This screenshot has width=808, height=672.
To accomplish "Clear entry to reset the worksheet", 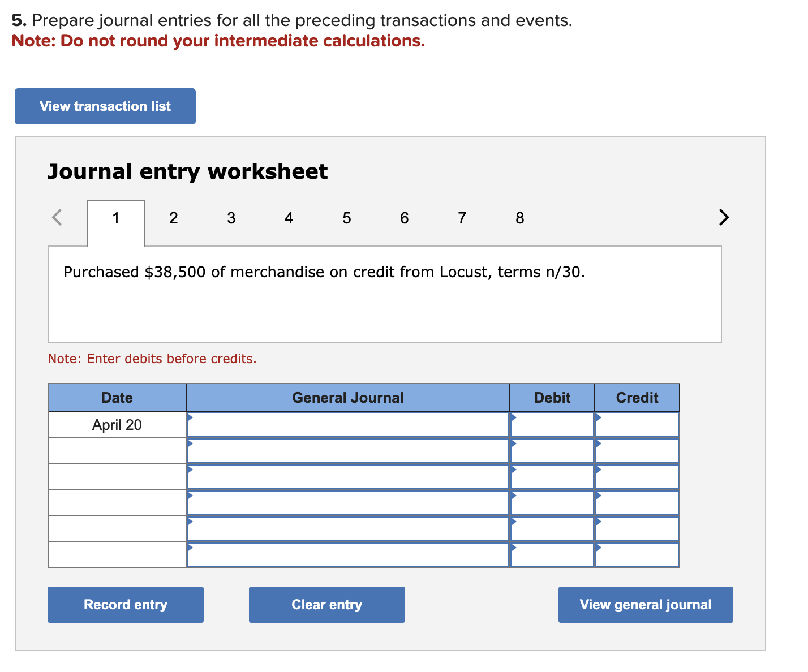I will 326,605.
